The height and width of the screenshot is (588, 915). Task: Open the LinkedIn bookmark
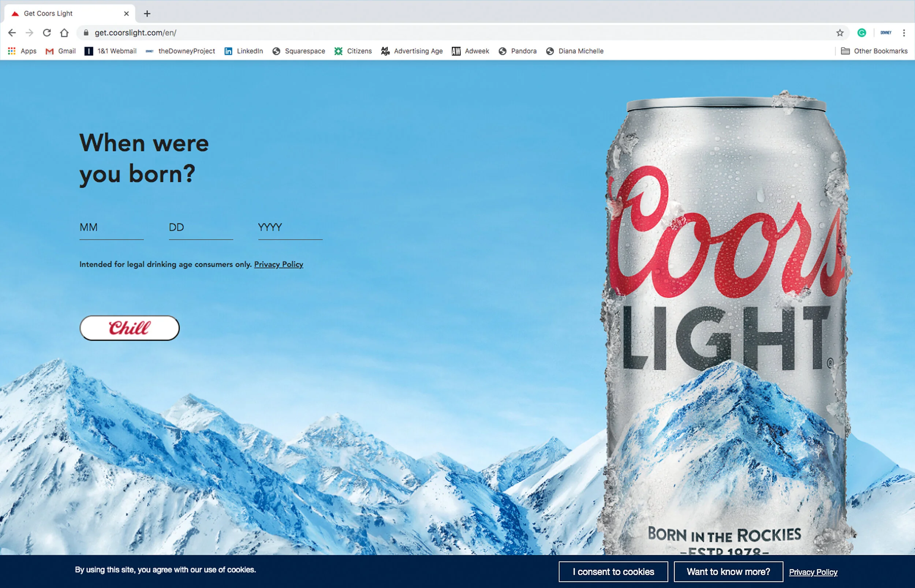244,51
